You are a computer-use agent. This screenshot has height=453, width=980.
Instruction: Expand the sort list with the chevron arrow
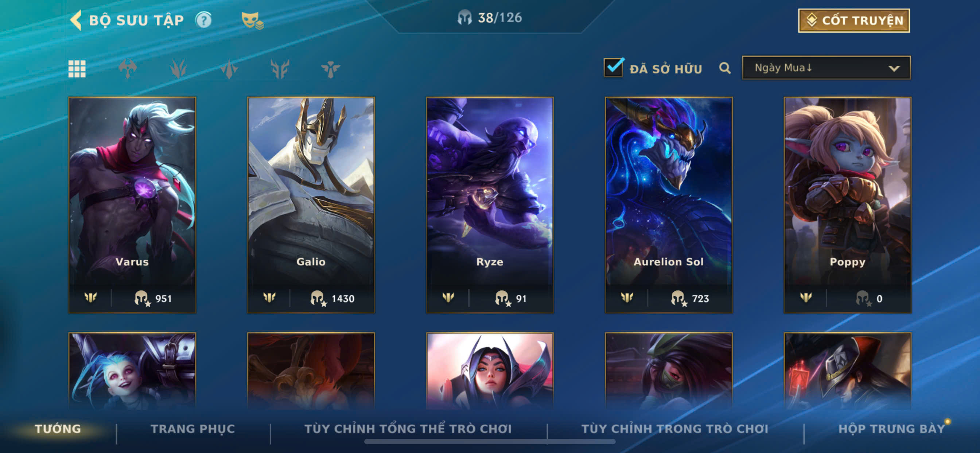[x=894, y=69]
